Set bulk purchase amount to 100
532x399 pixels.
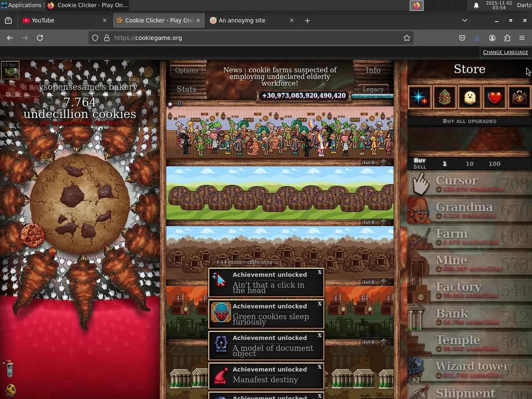point(495,164)
